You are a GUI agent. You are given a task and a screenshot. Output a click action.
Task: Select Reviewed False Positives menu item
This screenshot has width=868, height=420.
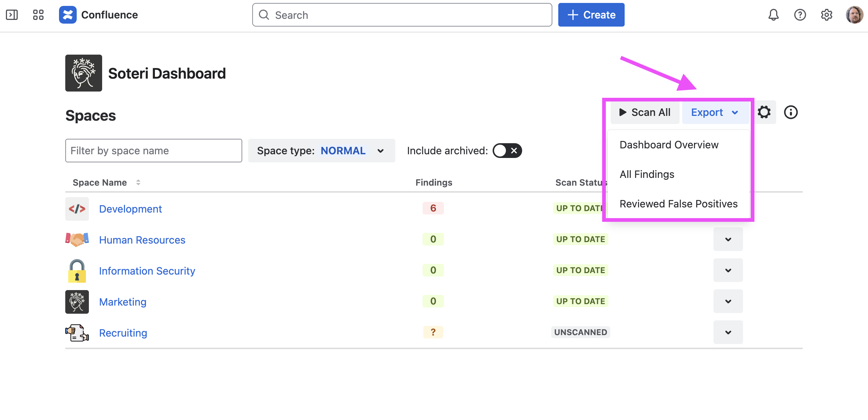(x=678, y=204)
